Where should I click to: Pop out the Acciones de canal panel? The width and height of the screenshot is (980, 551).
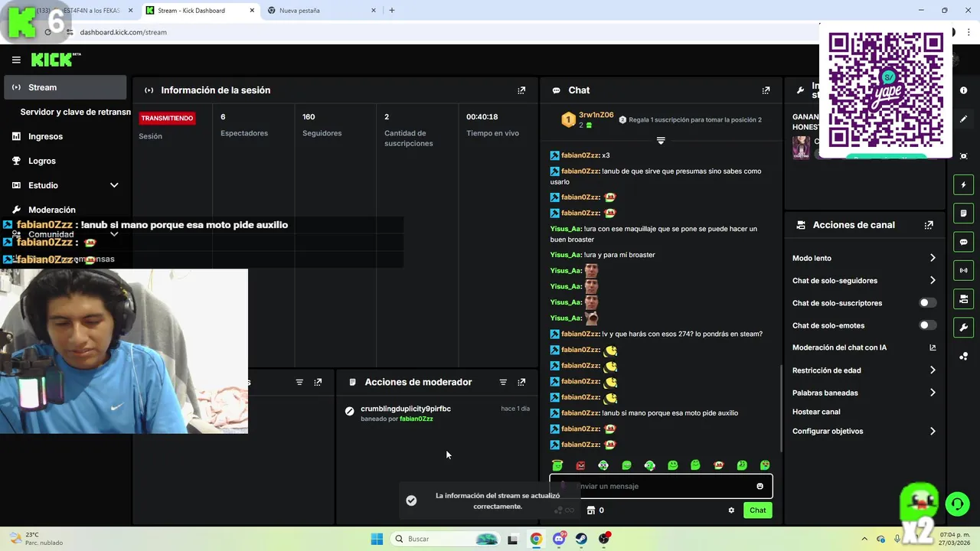tap(929, 225)
